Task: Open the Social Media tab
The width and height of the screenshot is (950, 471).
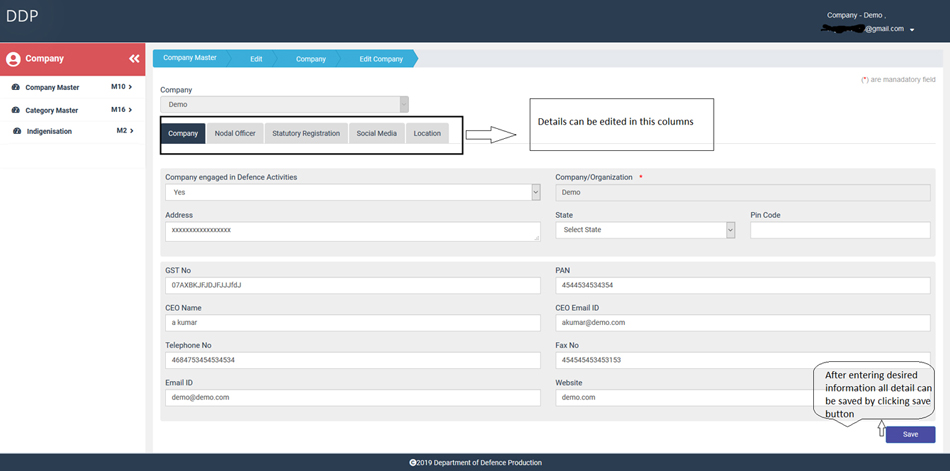Action: pos(376,133)
